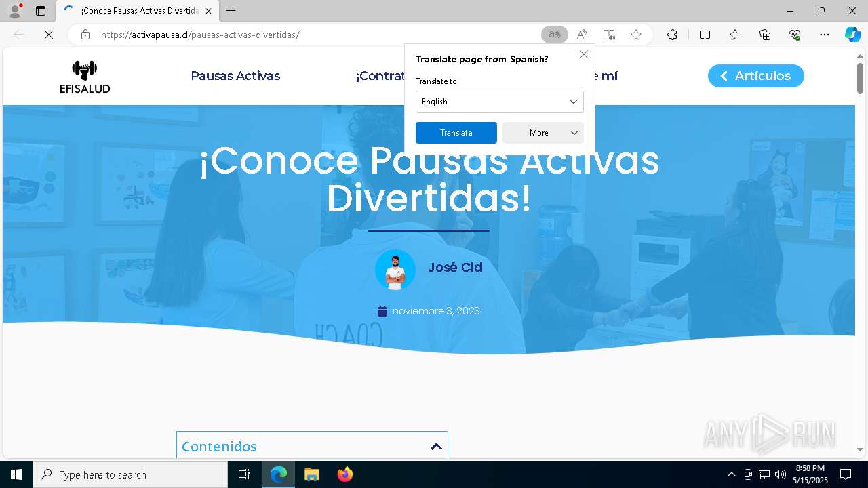
Task: Click the José Cid author name
Action: (455, 268)
